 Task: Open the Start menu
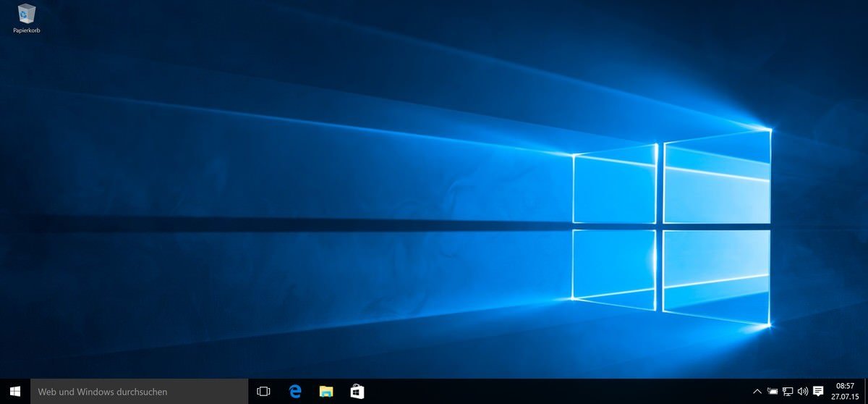[14, 392]
